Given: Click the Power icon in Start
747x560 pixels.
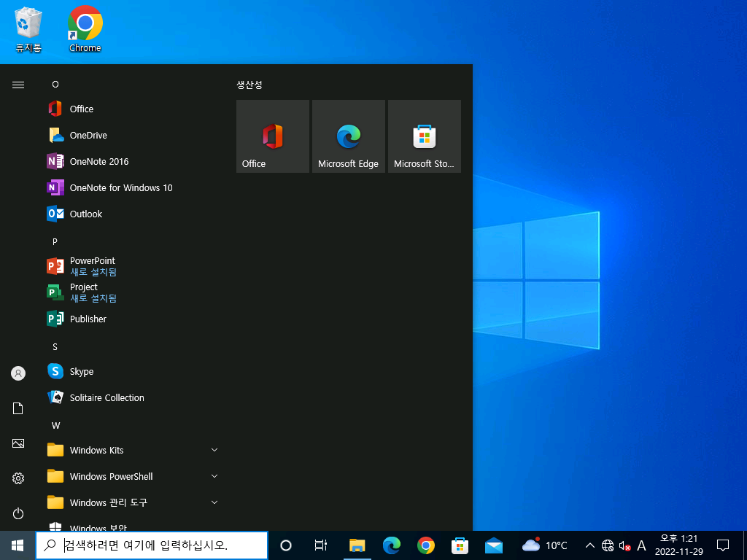Looking at the screenshot, I should (x=18, y=513).
